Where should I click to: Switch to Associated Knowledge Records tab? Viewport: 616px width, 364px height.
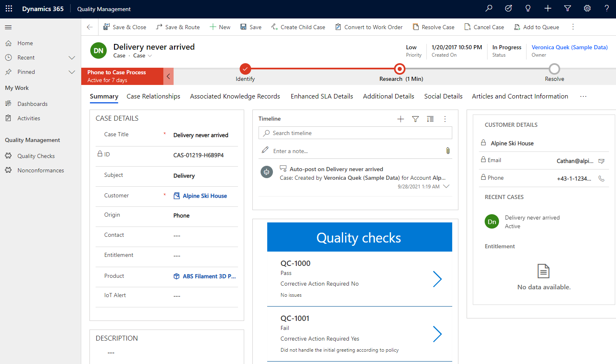coord(235,96)
